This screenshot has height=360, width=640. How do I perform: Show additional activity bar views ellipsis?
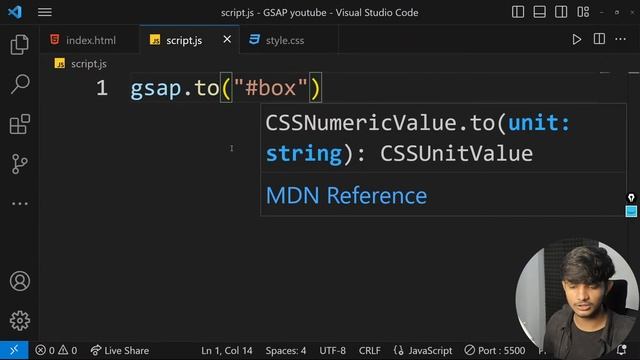(x=20, y=203)
